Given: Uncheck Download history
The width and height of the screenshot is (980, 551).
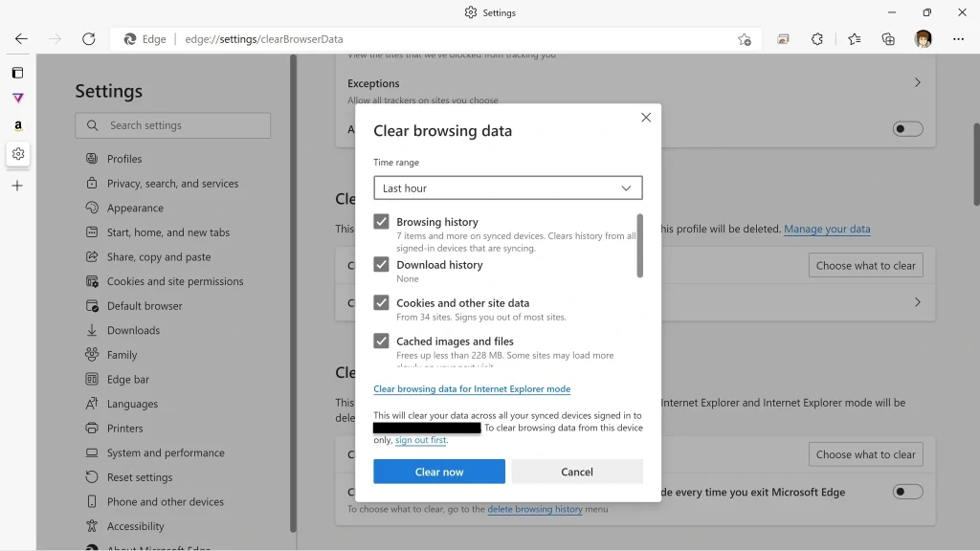Looking at the screenshot, I should (x=381, y=265).
